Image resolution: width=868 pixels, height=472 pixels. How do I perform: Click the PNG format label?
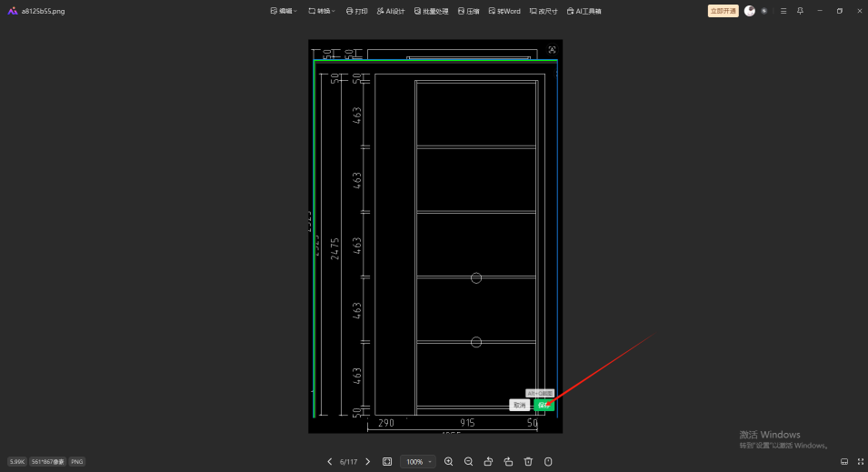[x=77, y=461]
